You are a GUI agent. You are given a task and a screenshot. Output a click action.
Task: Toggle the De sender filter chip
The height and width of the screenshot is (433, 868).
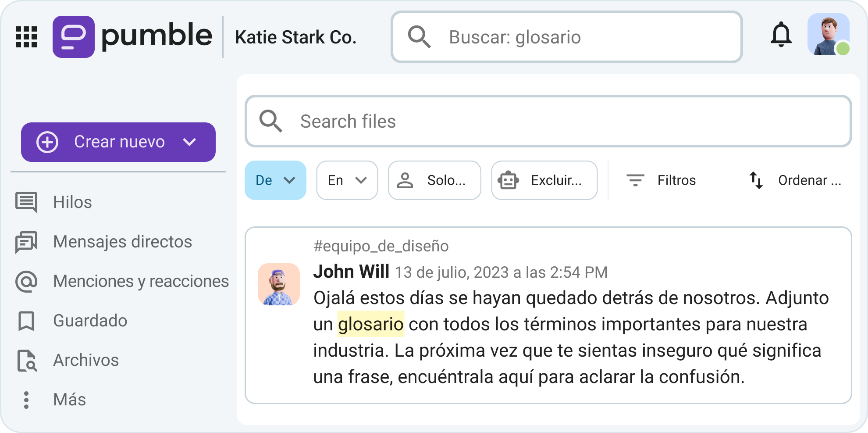275,180
